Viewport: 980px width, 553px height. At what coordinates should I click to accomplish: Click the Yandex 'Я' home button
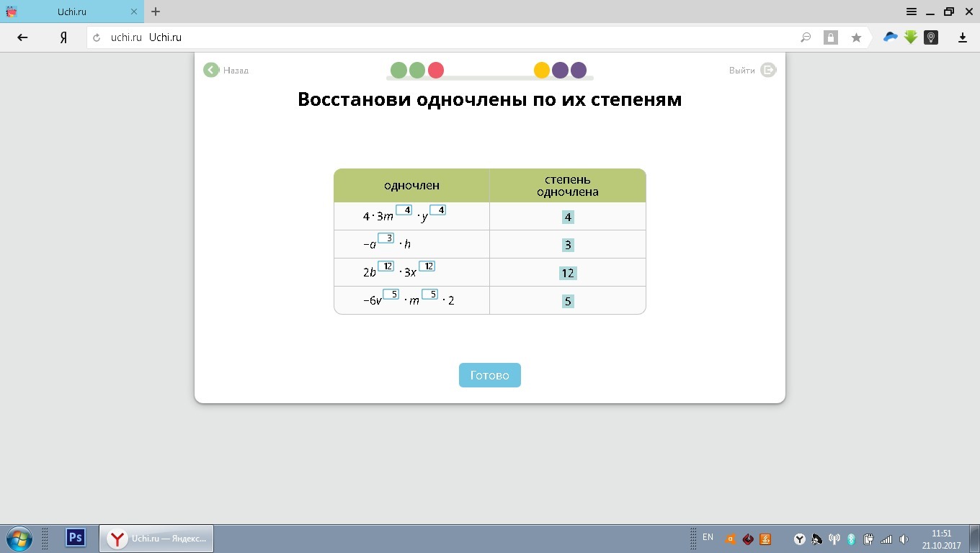pos(63,37)
